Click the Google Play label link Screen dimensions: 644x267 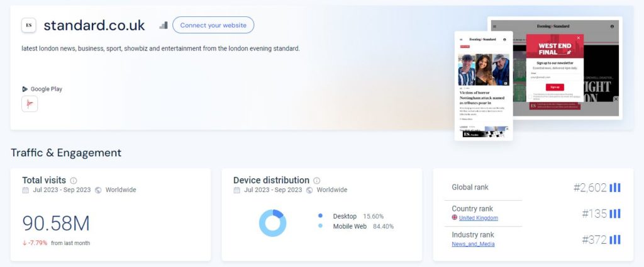47,89
